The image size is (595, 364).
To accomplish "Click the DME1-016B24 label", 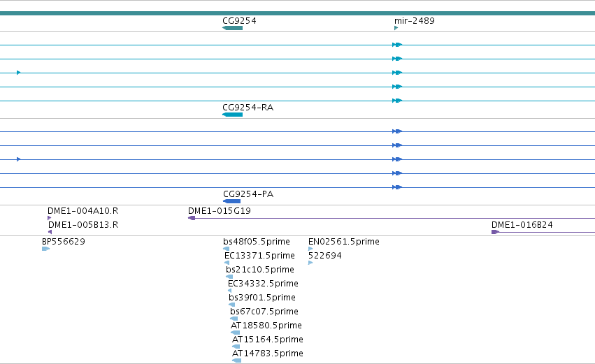I will pyautogui.click(x=522, y=225).
